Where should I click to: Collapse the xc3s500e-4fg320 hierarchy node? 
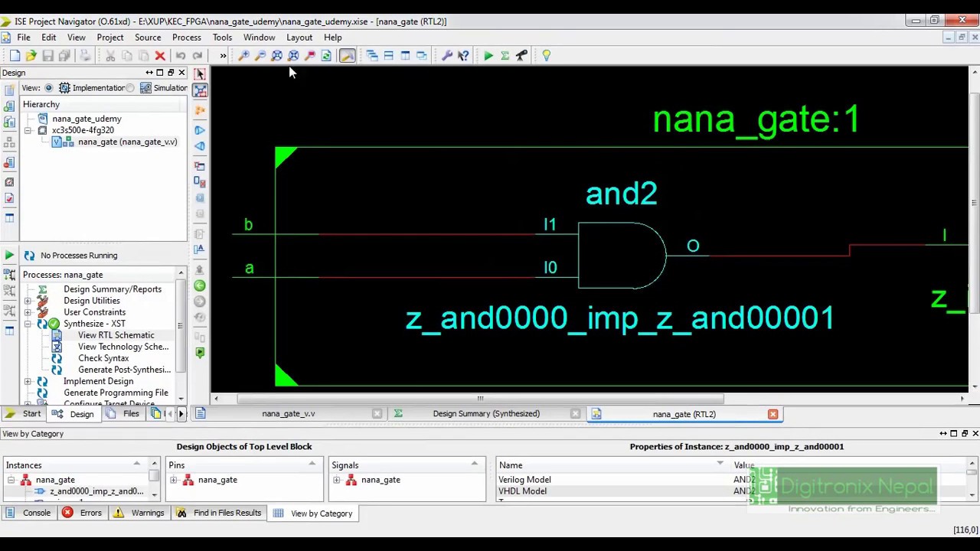[28, 130]
